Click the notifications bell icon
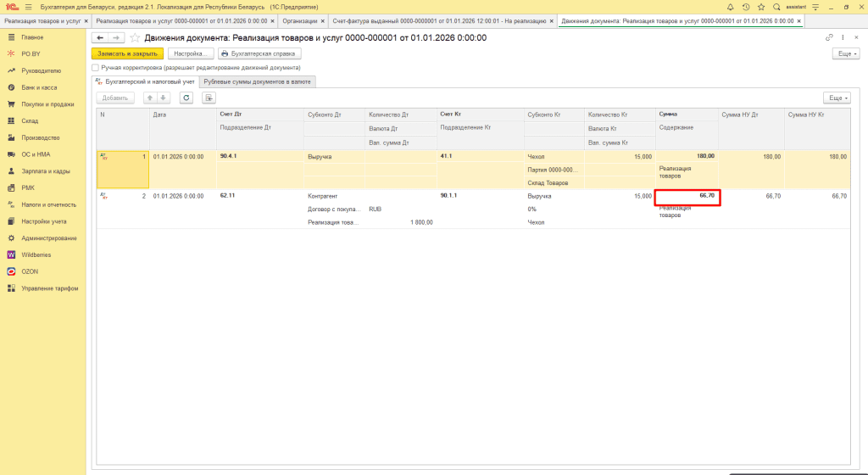Image resolution: width=868 pixels, height=475 pixels. coord(730,6)
